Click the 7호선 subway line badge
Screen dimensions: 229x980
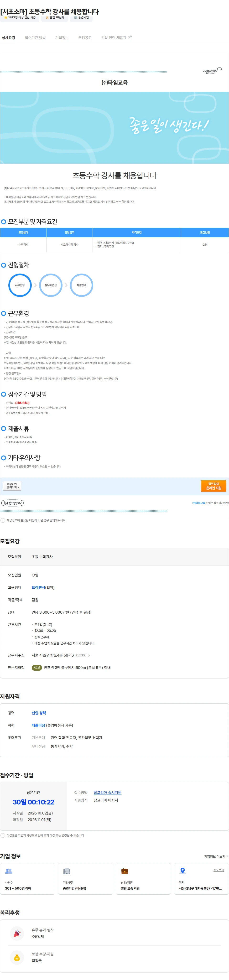click(x=36, y=667)
